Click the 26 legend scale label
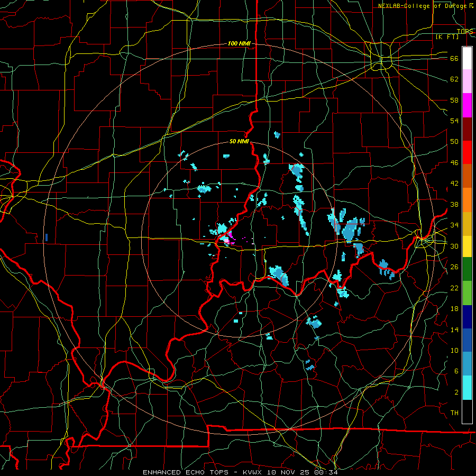The height and width of the screenshot is (476, 476). 454,267
